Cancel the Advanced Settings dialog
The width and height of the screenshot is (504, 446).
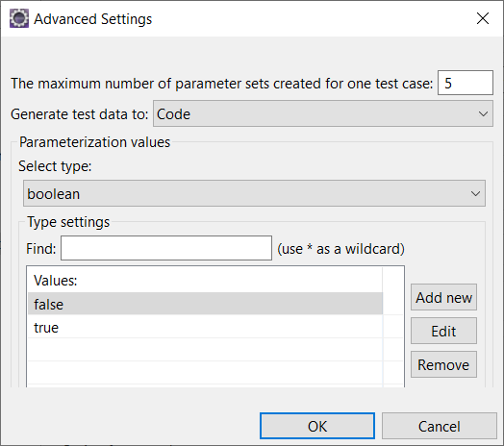(x=439, y=426)
